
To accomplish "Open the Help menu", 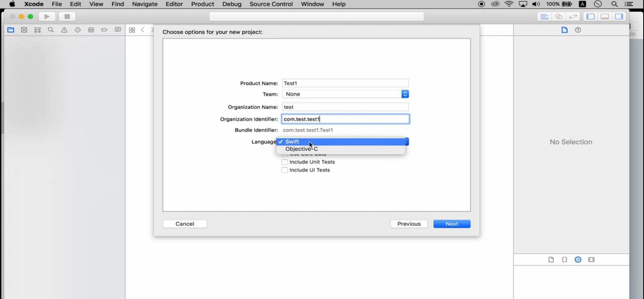I will (339, 4).
